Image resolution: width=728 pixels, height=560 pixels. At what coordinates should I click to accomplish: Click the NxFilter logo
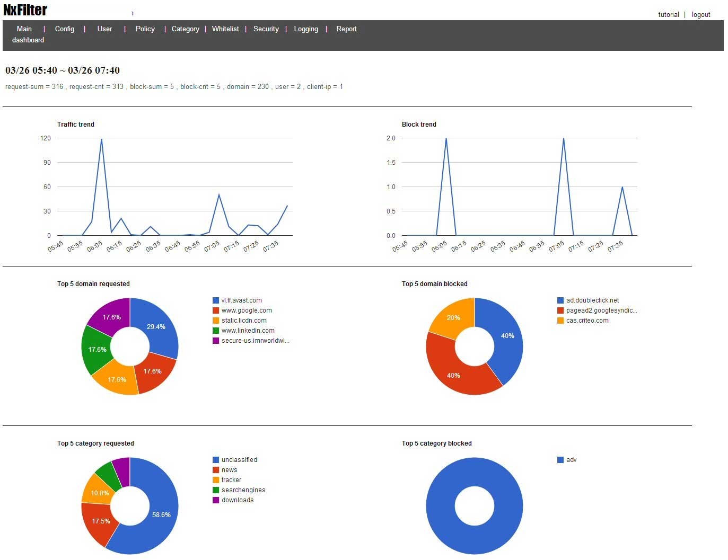25,10
